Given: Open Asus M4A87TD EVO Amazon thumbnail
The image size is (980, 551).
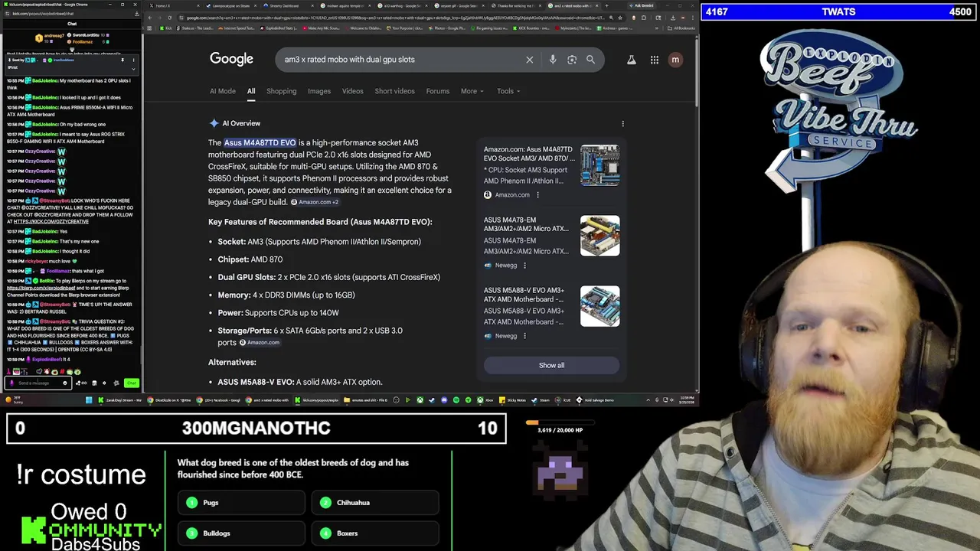Looking at the screenshot, I should pos(599,165).
